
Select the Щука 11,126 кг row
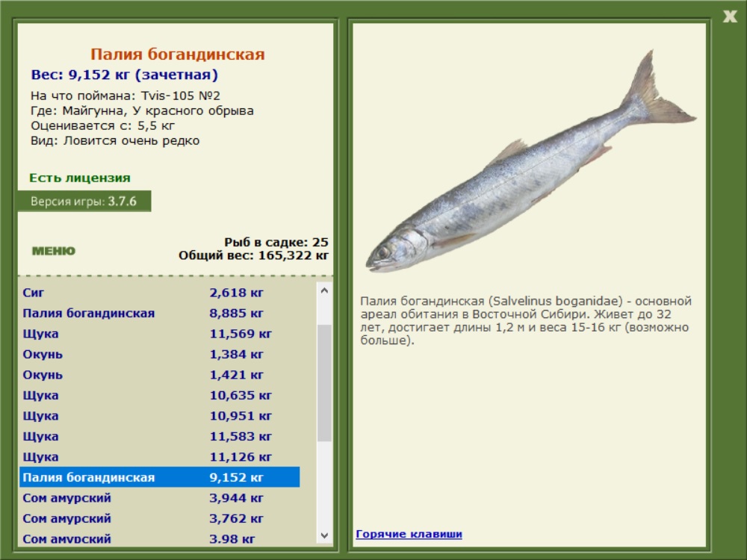[160, 456]
